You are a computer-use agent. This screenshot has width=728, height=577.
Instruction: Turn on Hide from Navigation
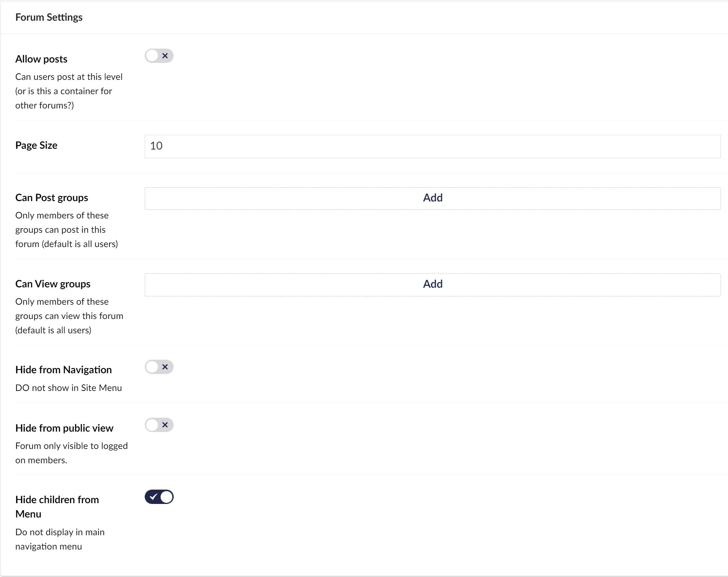159,367
